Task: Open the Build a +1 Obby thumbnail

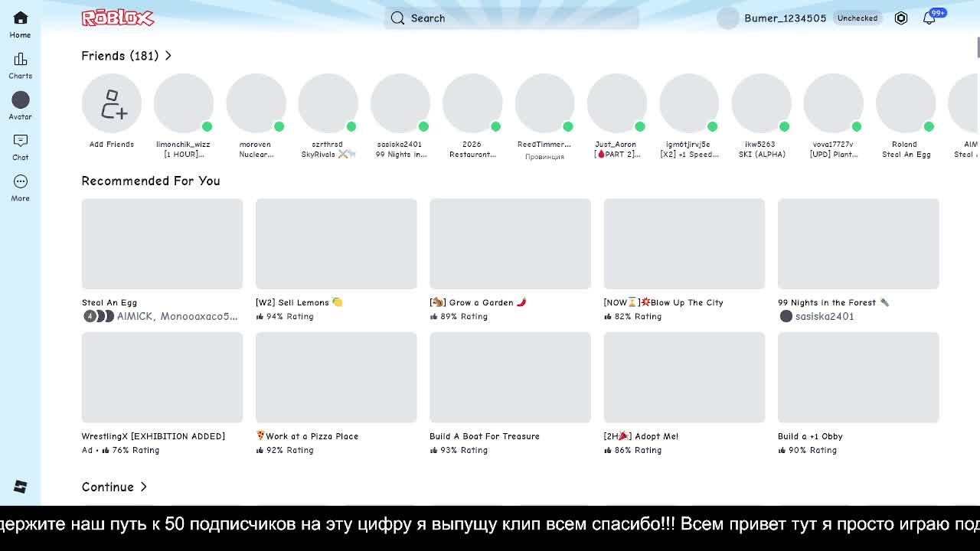Action: [x=858, y=377]
